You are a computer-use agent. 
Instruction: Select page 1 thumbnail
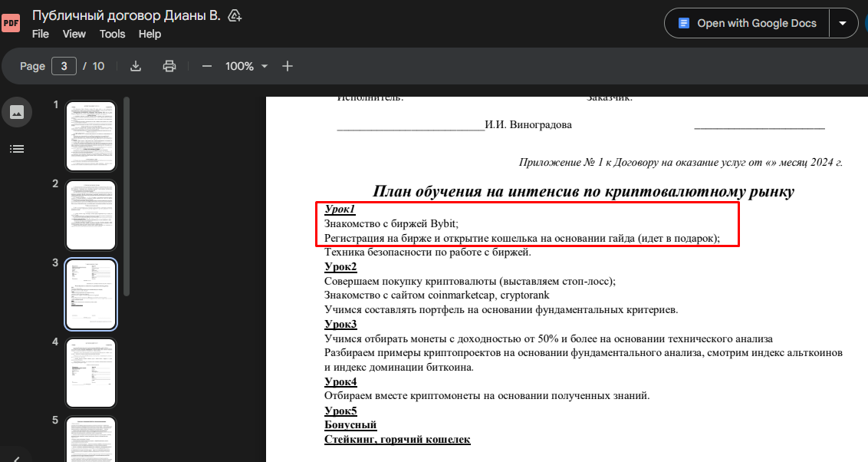[x=90, y=137]
